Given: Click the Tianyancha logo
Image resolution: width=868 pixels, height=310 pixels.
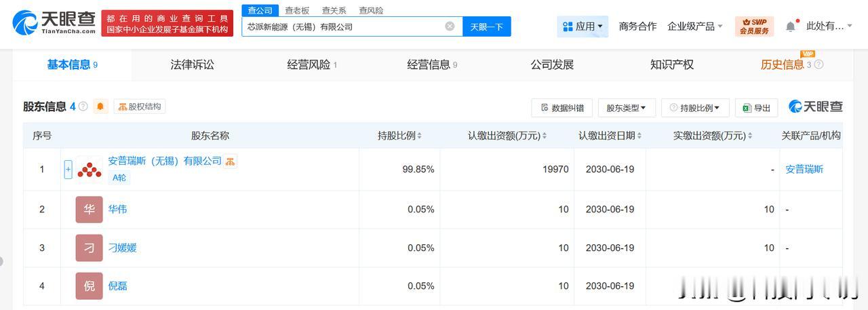Looking at the screenshot, I should tap(54, 23).
